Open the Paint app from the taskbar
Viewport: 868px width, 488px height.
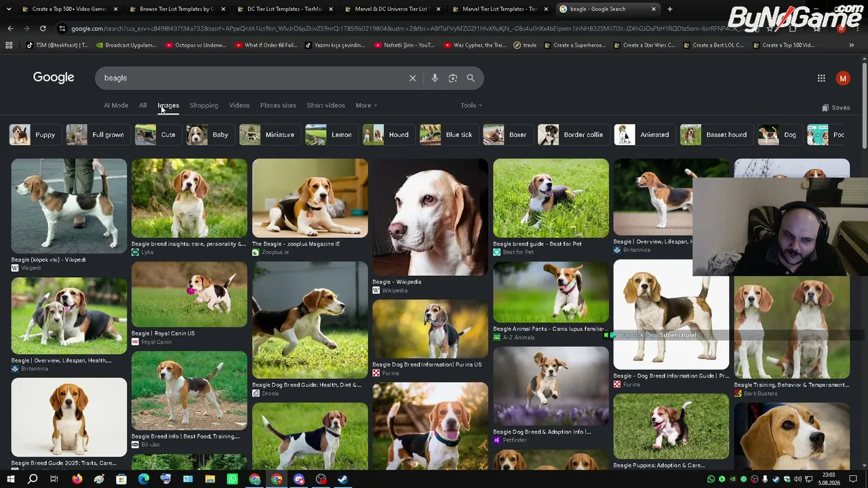point(99,479)
